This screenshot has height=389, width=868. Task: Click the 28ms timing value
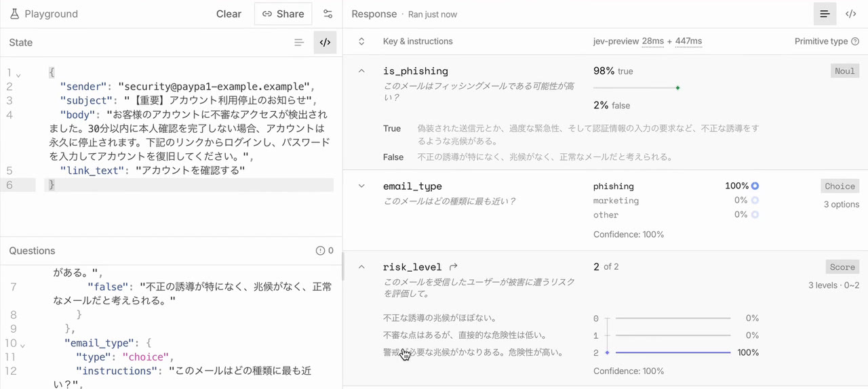[653, 41]
